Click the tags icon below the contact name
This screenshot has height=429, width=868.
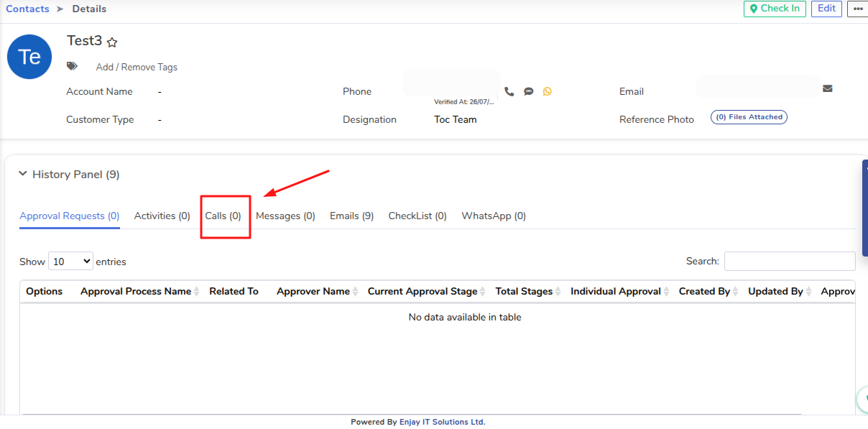(x=72, y=66)
